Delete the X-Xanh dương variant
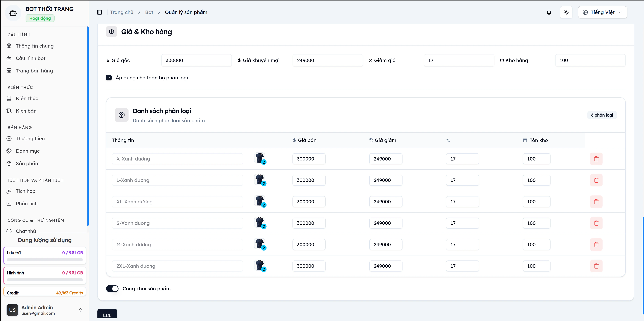The image size is (644, 321). [x=596, y=159]
